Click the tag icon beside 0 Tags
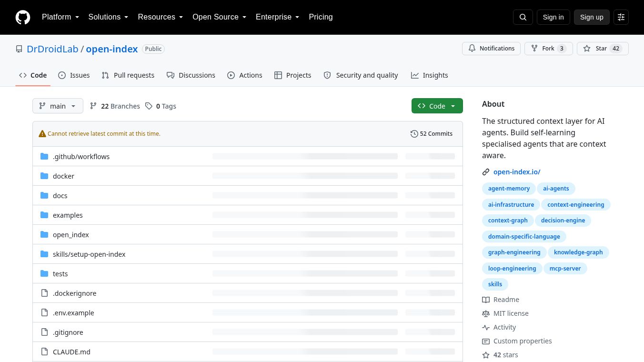The image size is (644, 362). pyautogui.click(x=149, y=106)
